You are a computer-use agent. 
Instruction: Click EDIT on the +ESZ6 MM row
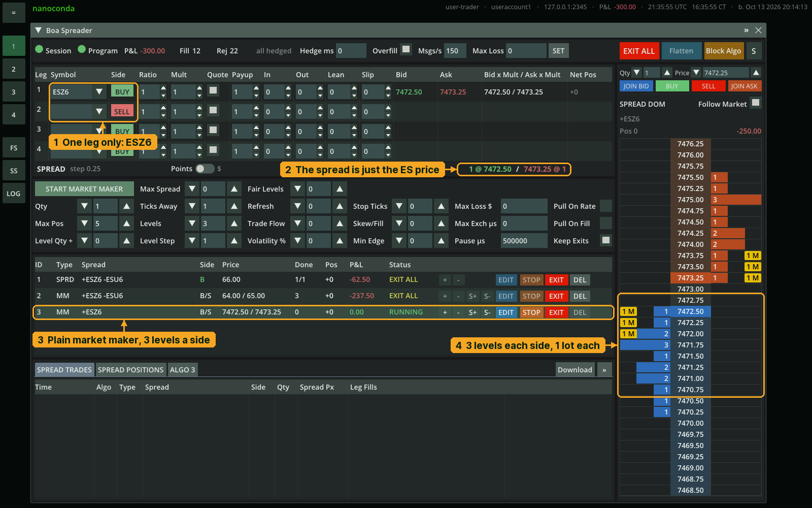(506, 312)
